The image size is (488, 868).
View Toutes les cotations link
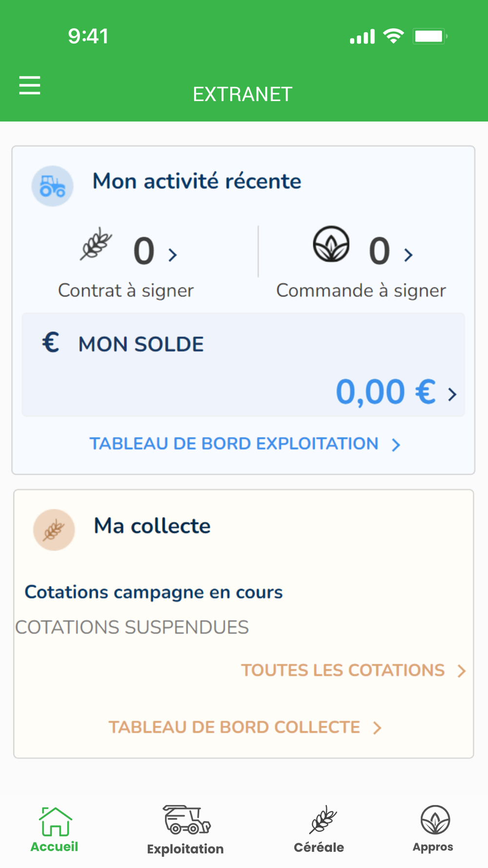pos(352,670)
